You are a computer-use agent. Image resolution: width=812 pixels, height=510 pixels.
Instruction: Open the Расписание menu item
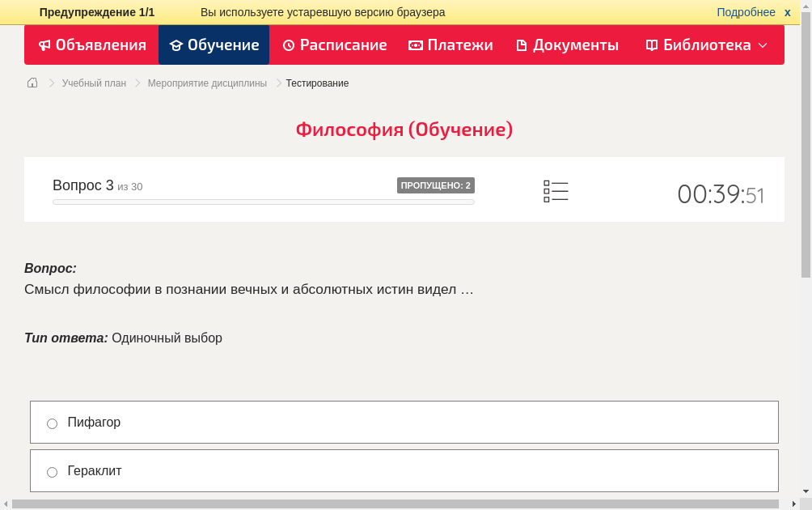click(343, 45)
